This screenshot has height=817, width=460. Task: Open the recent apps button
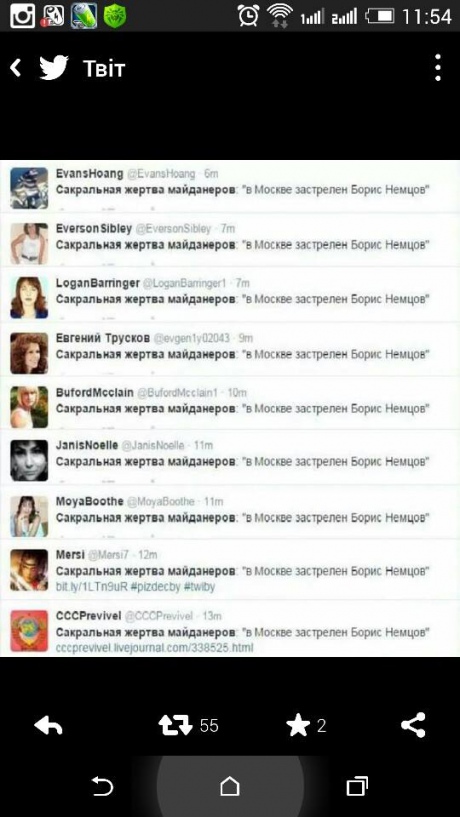click(357, 786)
